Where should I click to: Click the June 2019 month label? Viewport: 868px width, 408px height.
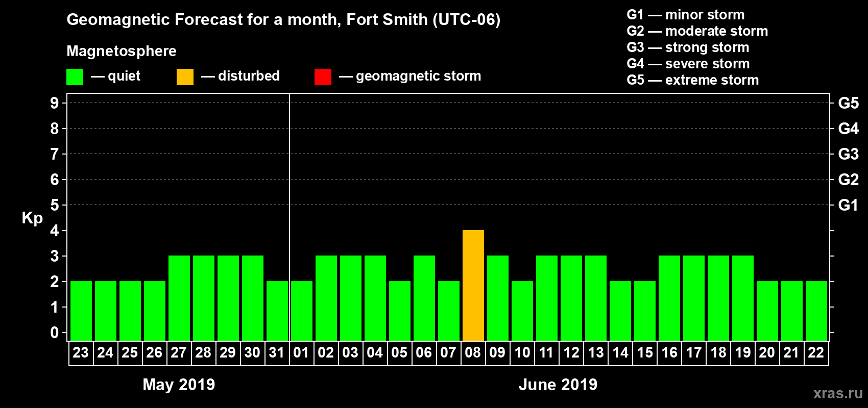(558, 385)
